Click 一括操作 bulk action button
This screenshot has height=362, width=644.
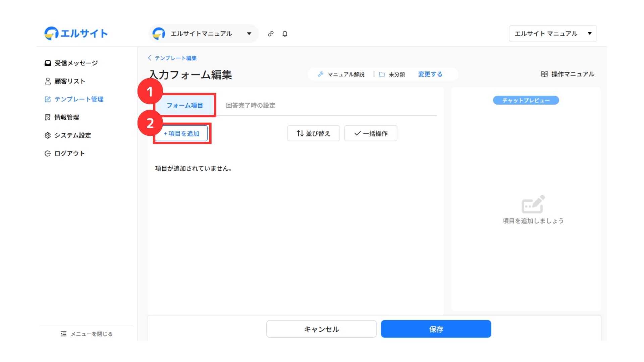point(371,133)
